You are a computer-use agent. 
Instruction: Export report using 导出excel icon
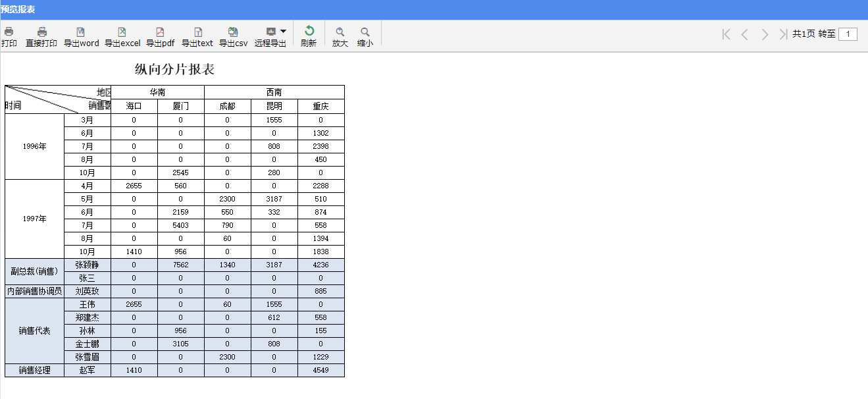tap(122, 32)
